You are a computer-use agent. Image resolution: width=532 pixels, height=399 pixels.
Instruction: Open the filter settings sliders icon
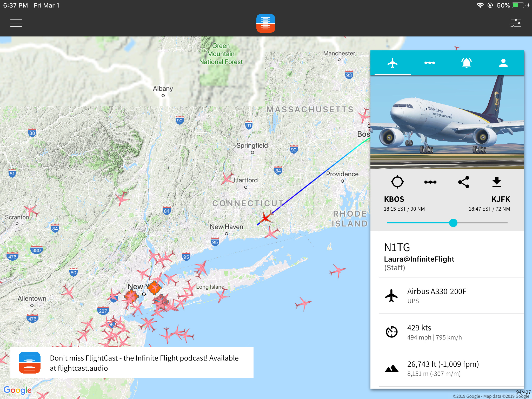click(x=516, y=23)
